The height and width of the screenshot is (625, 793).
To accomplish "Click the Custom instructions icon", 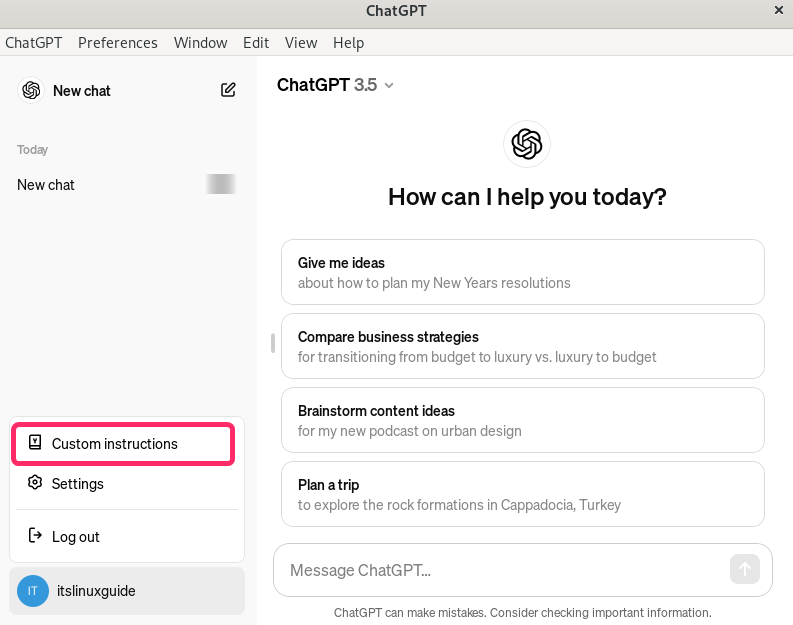I will (x=35, y=443).
